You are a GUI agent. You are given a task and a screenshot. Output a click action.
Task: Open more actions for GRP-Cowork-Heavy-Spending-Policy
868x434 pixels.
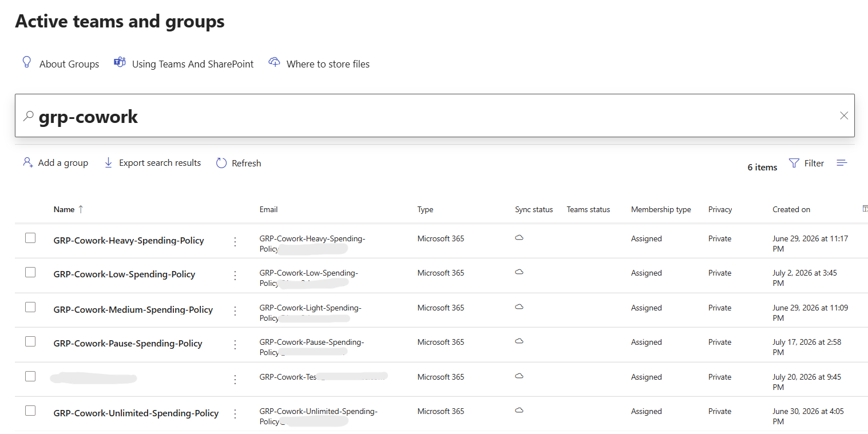[x=235, y=241]
